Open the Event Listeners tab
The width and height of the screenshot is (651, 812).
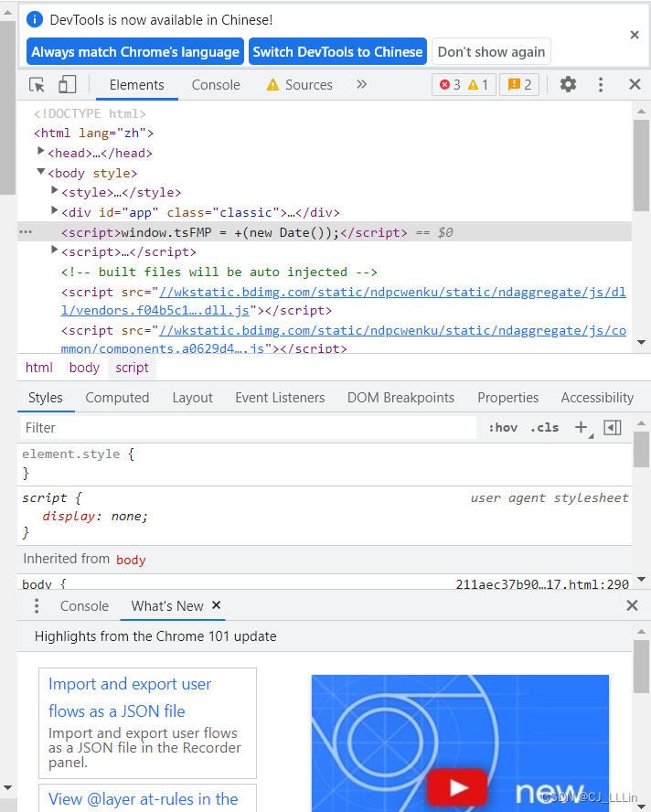coord(280,398)
